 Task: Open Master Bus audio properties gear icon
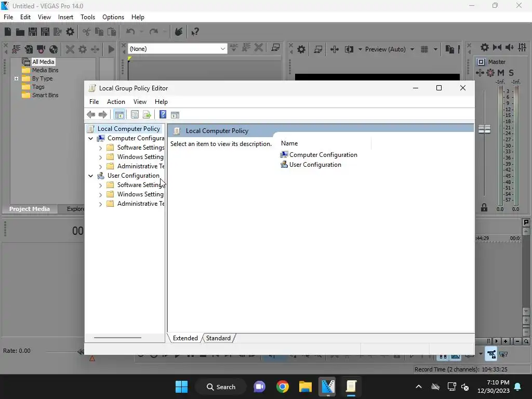485,47
